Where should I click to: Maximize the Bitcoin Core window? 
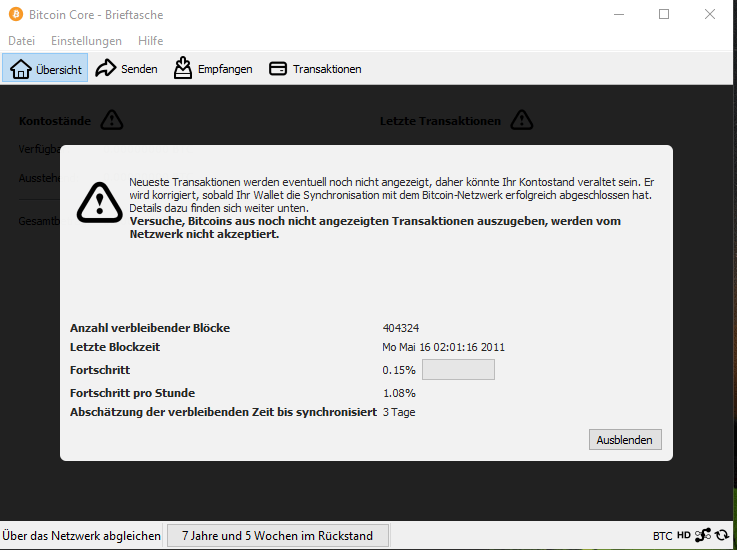[664, 15]
